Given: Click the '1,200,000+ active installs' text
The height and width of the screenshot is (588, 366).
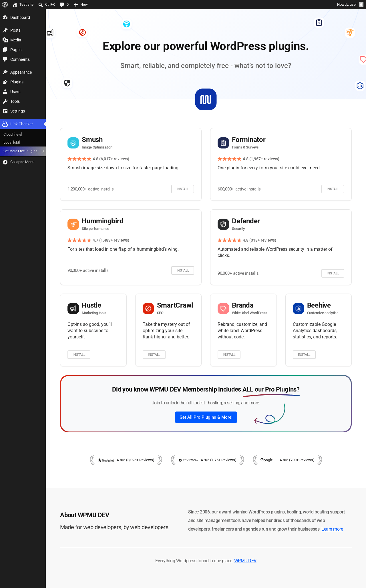Looking at the screenshot, I should click(91, 189).
